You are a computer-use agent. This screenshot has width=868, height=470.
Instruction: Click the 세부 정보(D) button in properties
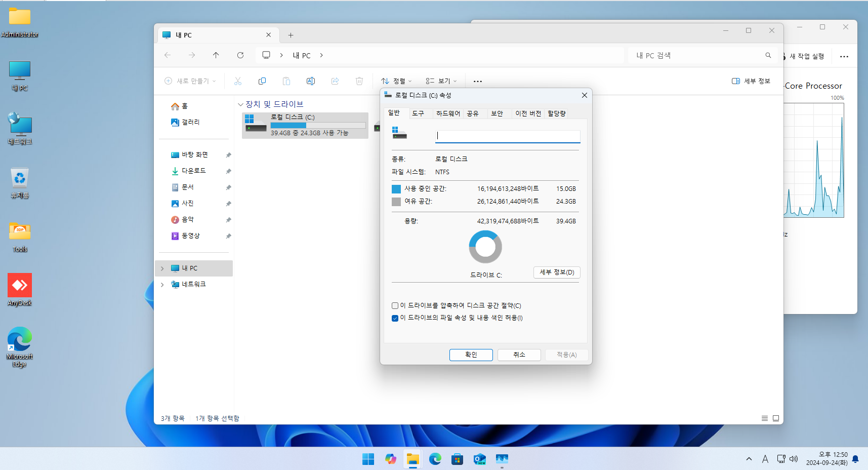557,272
